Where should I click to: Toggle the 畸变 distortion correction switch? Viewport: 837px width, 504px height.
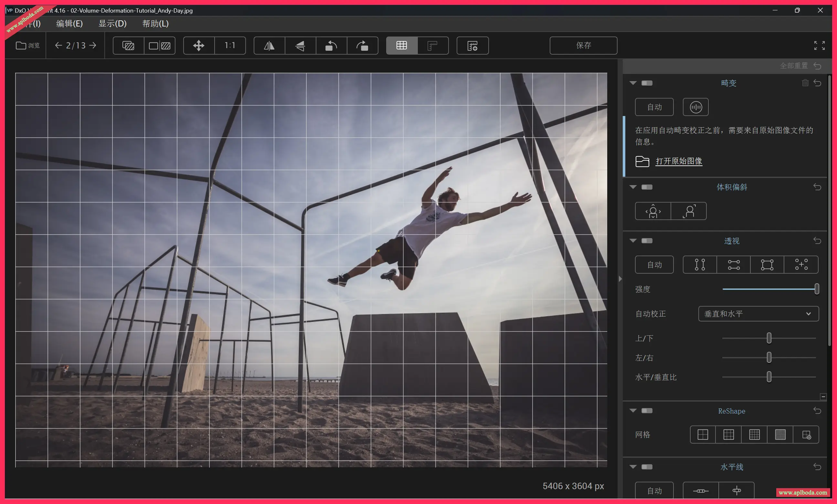pyautogui.click(x=647, y=83)
